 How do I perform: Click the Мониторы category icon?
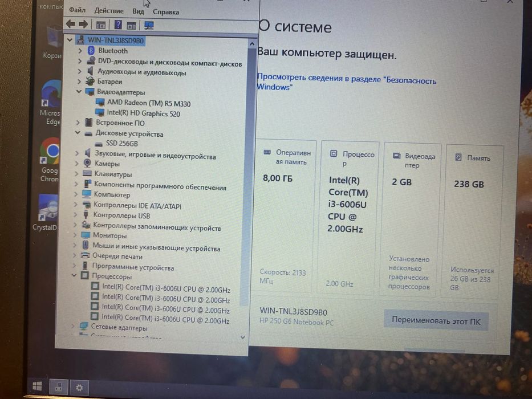pyautogui.click(x=86, y=235)
